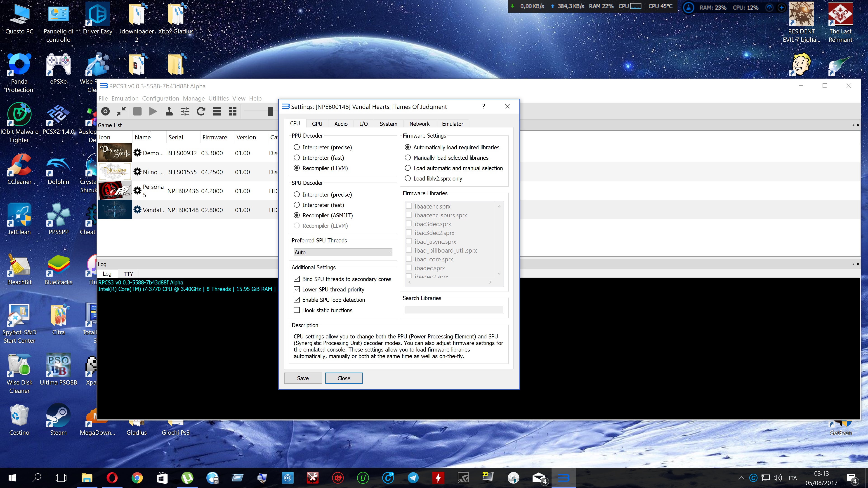Click the help question mark in dialog title
Screen dimensions: 868x488
point(484,106)
